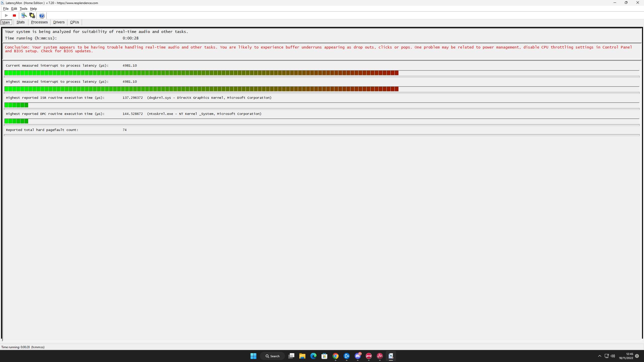Open the Help menu
Screen dimensions: 644x362
click(x=33, y=9)
